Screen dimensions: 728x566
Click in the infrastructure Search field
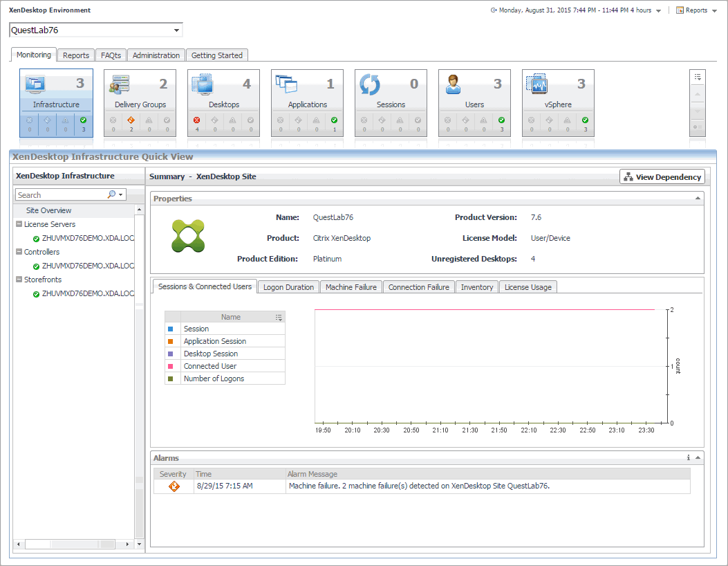pos(61,195)
